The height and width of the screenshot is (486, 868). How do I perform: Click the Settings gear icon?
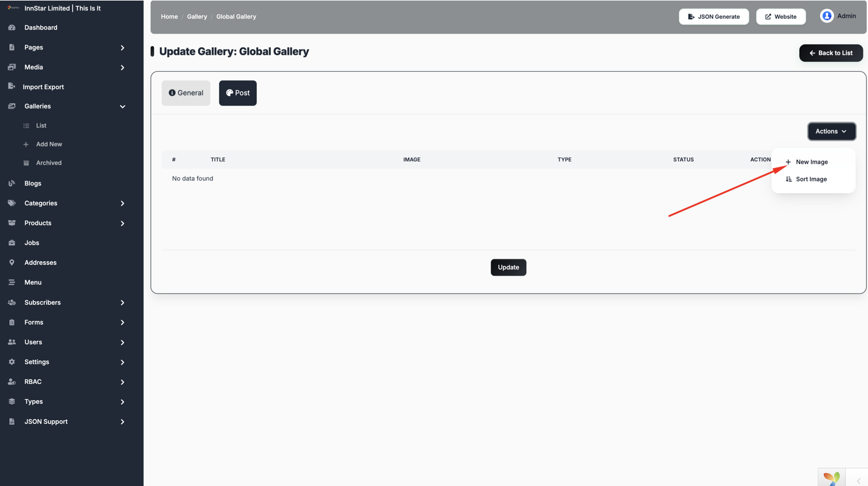click(12, 362)
